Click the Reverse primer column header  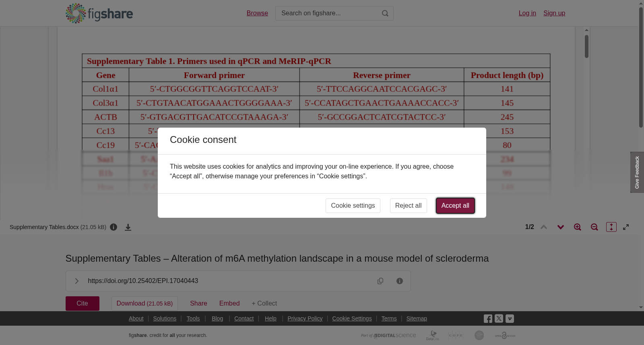(382, 75)
